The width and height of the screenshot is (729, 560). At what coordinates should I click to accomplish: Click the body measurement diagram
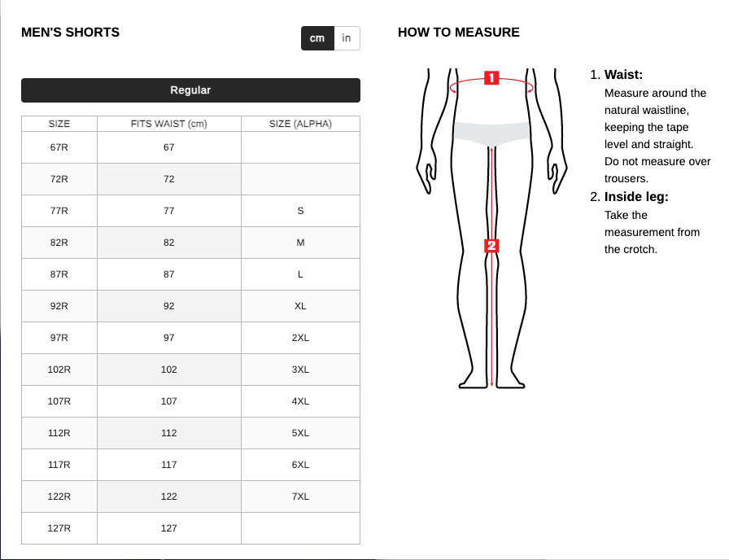pyautogui.click(x=491, y=228)
